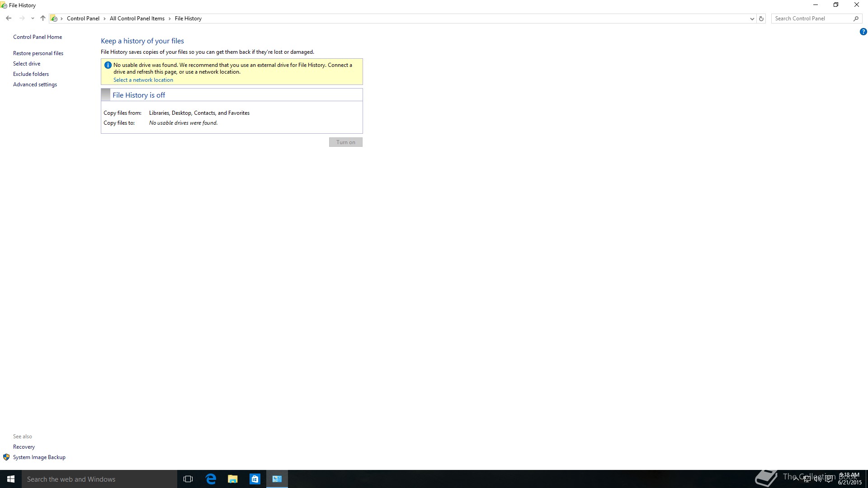Viewport: 868px width, 488px height.
Task: Open the recent locations dropdown arrow
Action: (x=33, y=19)
